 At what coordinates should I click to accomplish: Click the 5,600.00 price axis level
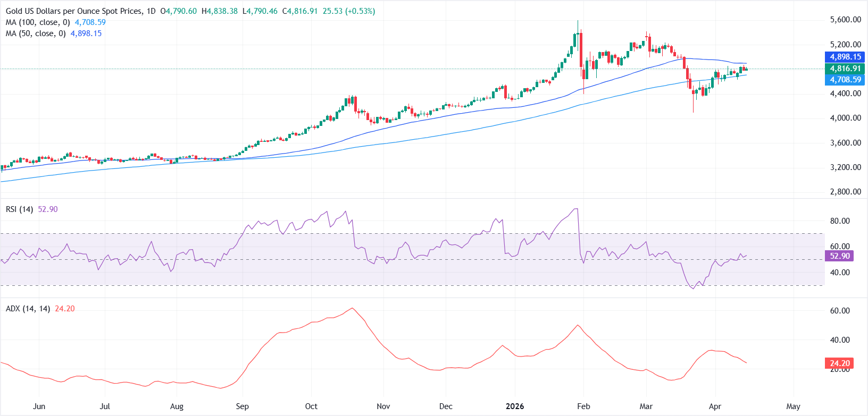tap(845, 20)
